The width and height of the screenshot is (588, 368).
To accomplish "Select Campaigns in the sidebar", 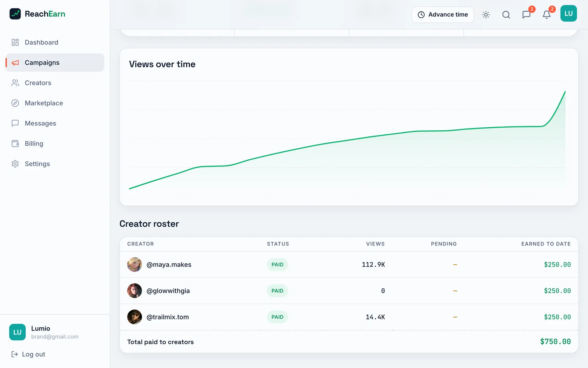I will pyautogui.click(x=55, y=63).
